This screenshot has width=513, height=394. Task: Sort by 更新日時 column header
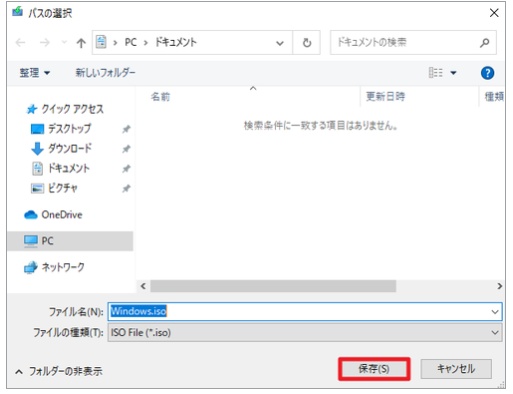[385, 97]
